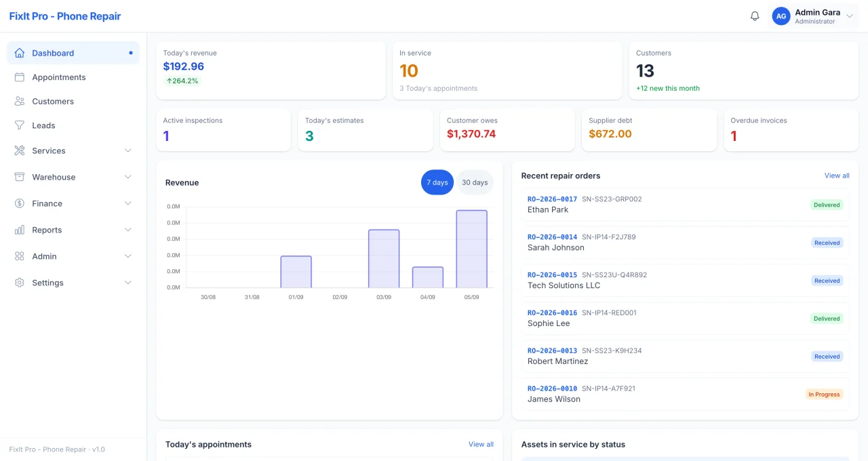Open repair order RO-2026-0014
The width and height of the screenshot is (868, 461).
point(552,237)
